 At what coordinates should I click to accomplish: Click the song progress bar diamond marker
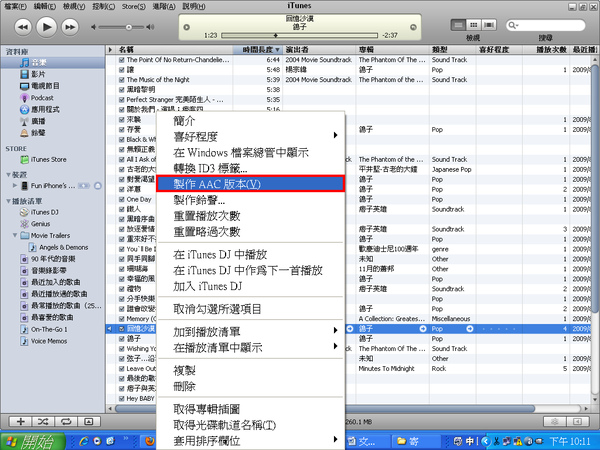tap(275, 35)
